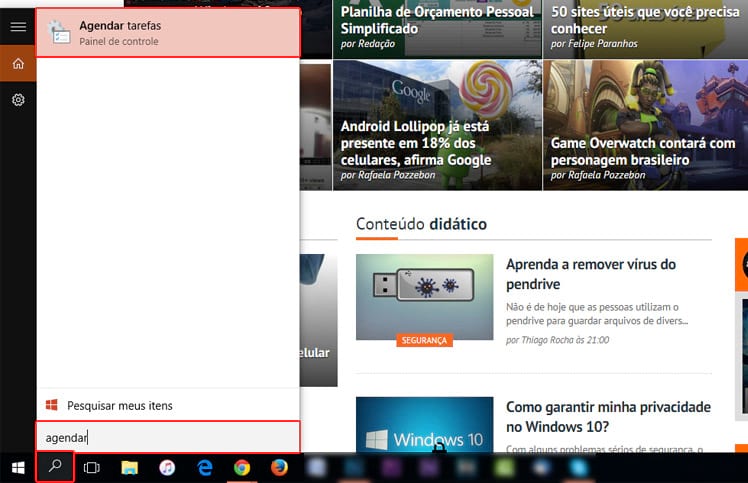This screenshot has width=748, height=483.
Task: Click the pendrive virus article thumbnail
Action: (x=425, y=297)
